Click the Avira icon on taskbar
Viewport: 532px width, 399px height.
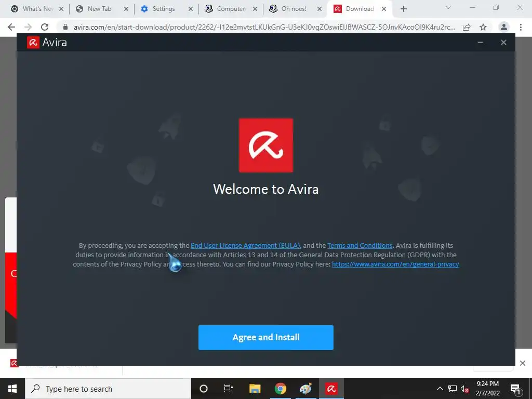tap(331, 389)
